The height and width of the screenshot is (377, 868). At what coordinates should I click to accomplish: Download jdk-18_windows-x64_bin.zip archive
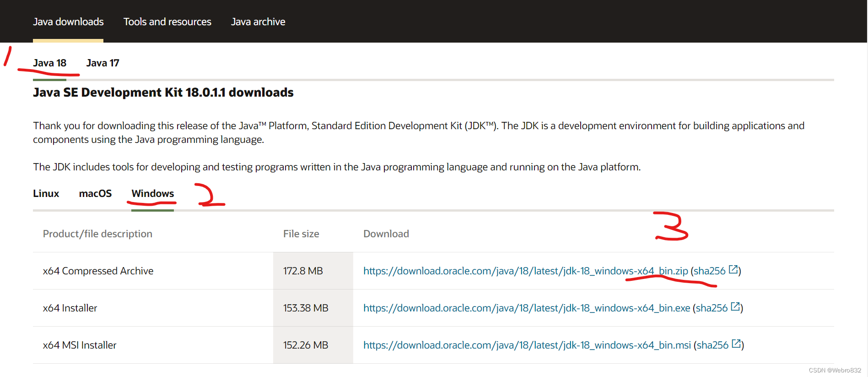click(526, 271)
